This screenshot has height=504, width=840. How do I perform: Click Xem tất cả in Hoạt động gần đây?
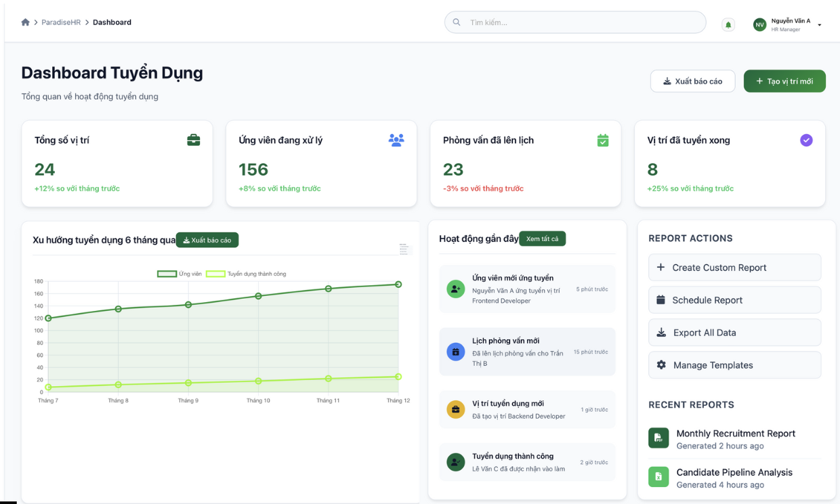pos(542,238)
